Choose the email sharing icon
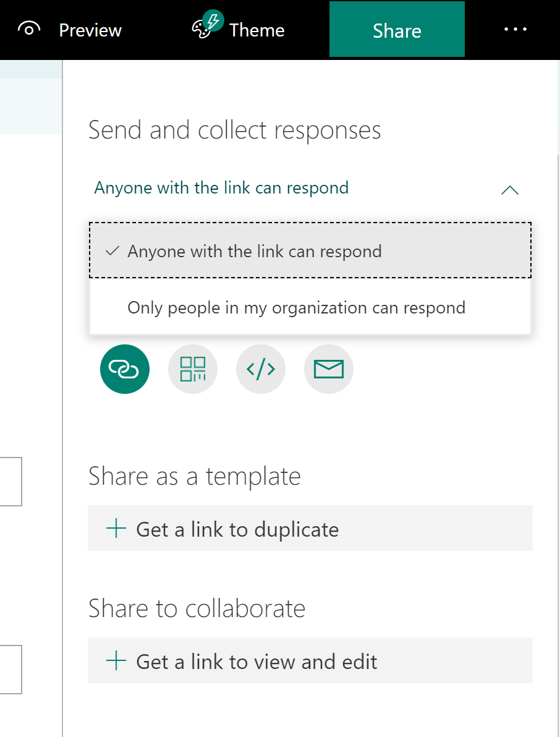 tap(329, 369)
